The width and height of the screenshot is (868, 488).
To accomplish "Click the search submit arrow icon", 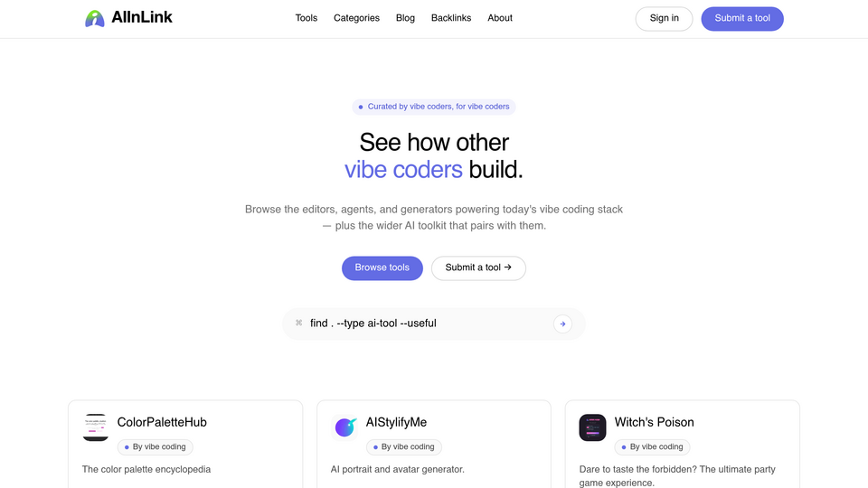I will pos(562,324).
